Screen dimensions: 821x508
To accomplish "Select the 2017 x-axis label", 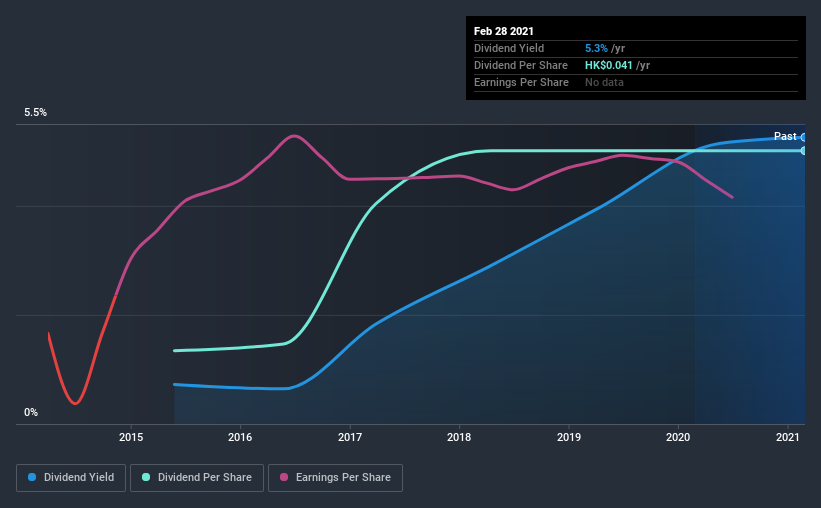I will pos(350,437).
